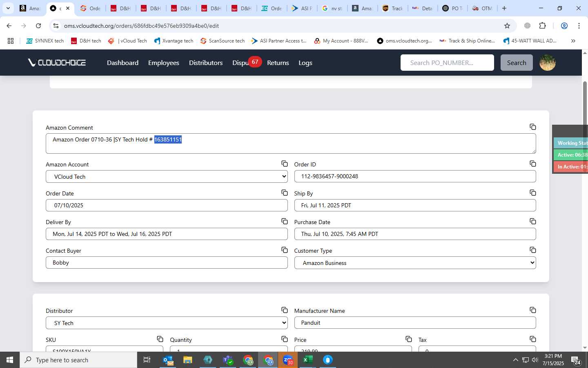Open the Employees menu item
This screenshot has height=368, width=588.
(x=164, y=63)
